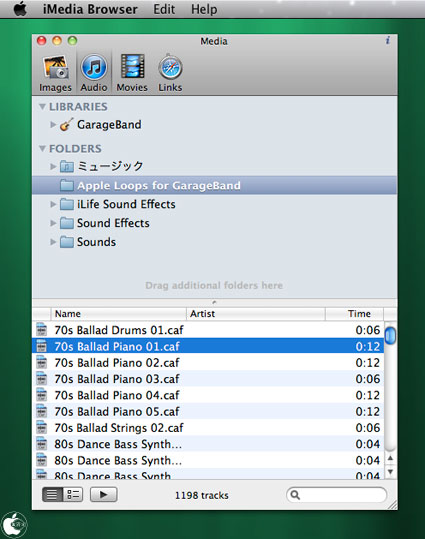Click the file icon of 70s Ballad Piano 05.caf
425x539 pixels.
(41, 411)
